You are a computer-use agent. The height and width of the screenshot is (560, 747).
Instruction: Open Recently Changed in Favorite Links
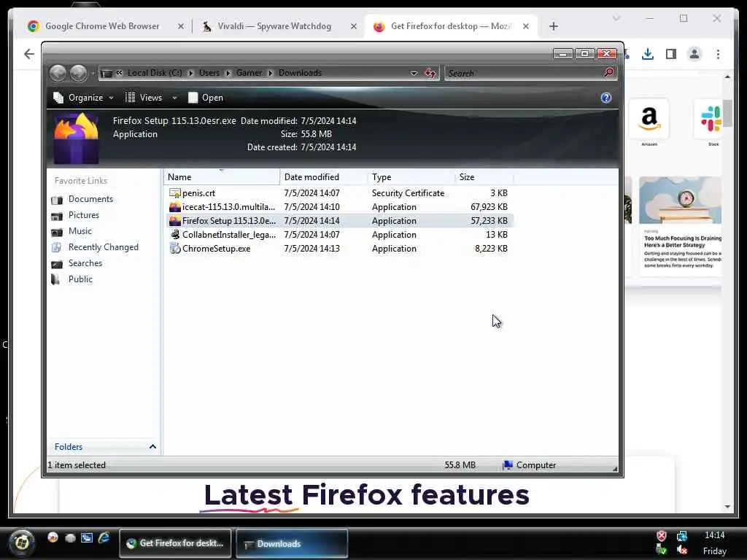pyautogui.click(x=104, y=247)
